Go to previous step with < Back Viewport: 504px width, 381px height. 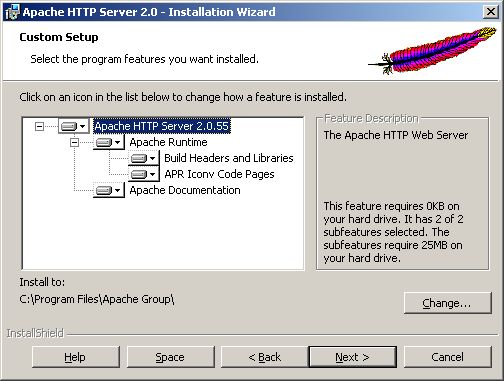[x=265, y=357]
